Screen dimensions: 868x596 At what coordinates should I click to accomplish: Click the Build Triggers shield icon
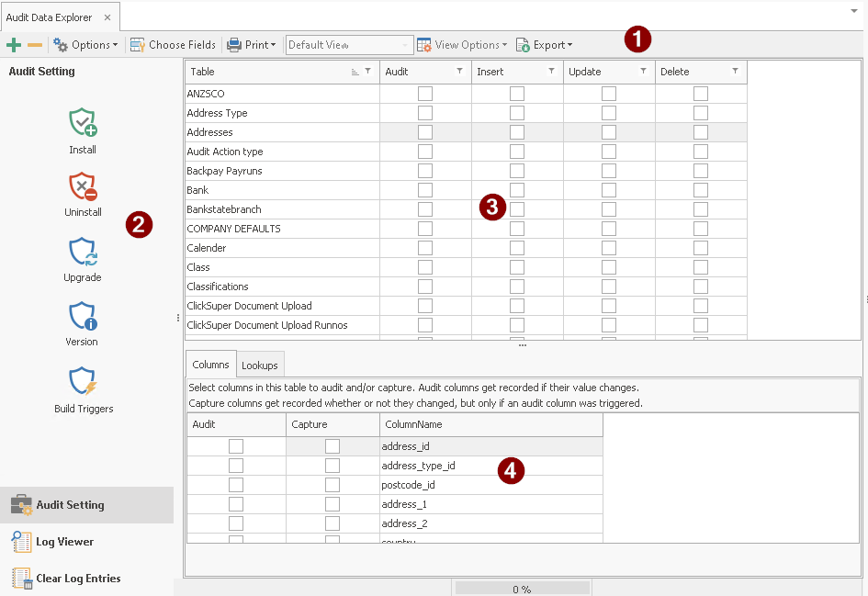tap(83, 381)
